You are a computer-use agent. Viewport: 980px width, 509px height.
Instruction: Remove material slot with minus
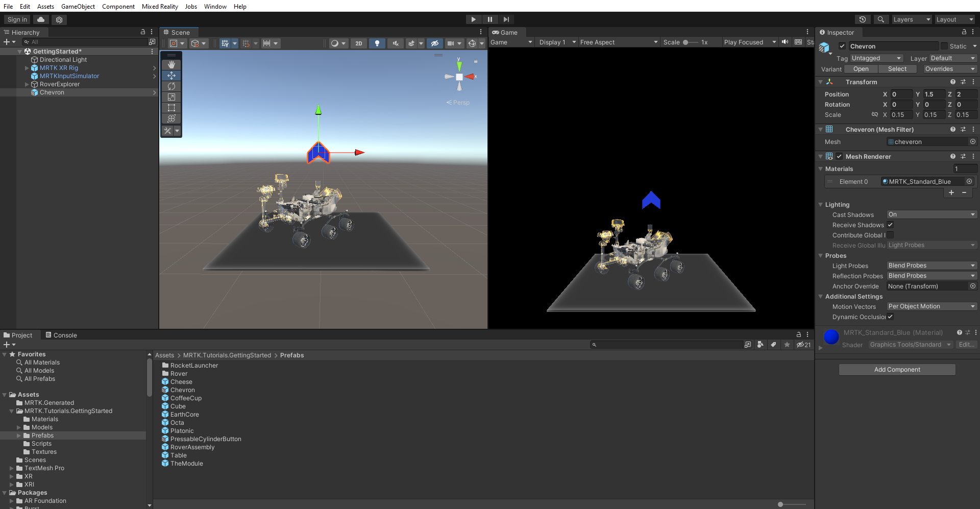[964, 192]
